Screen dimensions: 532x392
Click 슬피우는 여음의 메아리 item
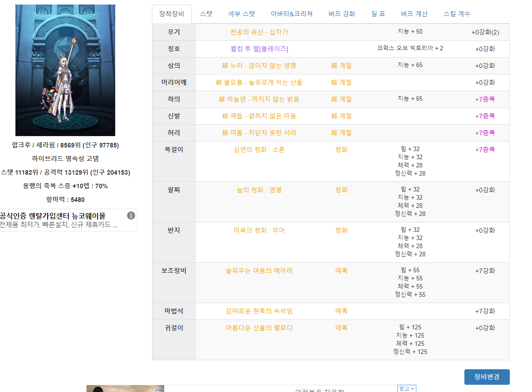pos(259,271)
